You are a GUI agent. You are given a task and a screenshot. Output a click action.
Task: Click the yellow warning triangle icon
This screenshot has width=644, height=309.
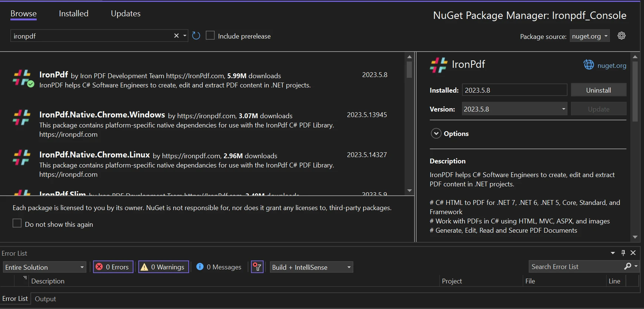[x=145, y=267]
